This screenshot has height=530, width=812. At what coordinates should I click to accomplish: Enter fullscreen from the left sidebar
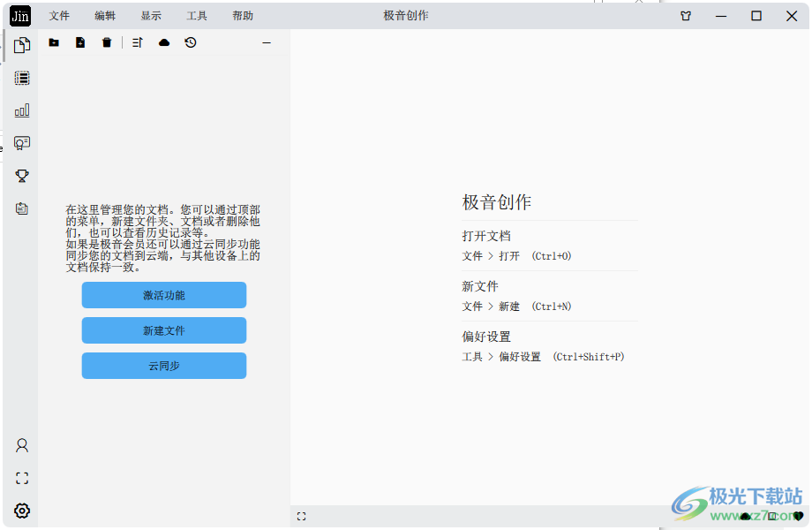point(22,478)
